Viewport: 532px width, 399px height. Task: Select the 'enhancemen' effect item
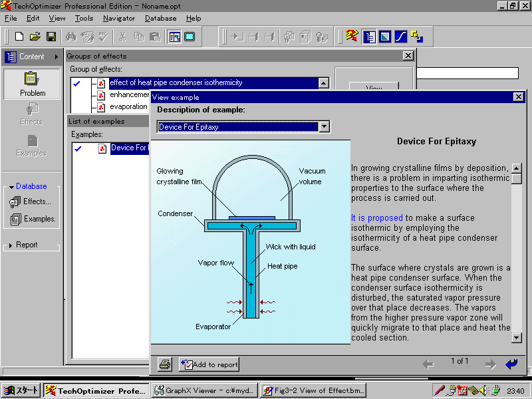pyautogui.click(x=129, y=94)
